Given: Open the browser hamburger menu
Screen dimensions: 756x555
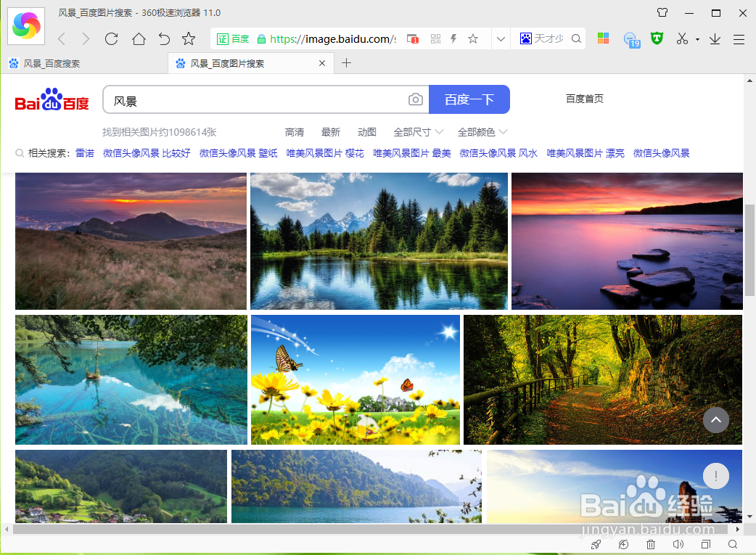Looking at the screenshot, I should coord(739,38).
